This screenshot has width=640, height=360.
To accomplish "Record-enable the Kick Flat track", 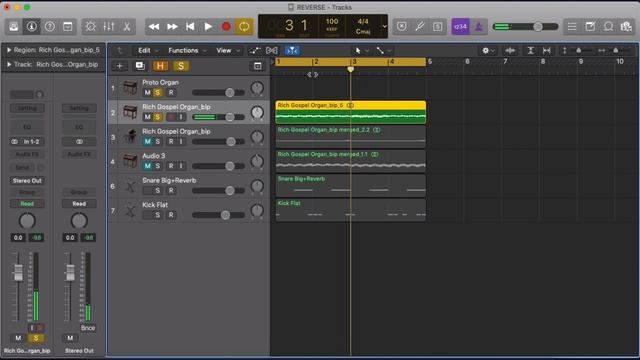I will tap(171, 215).
